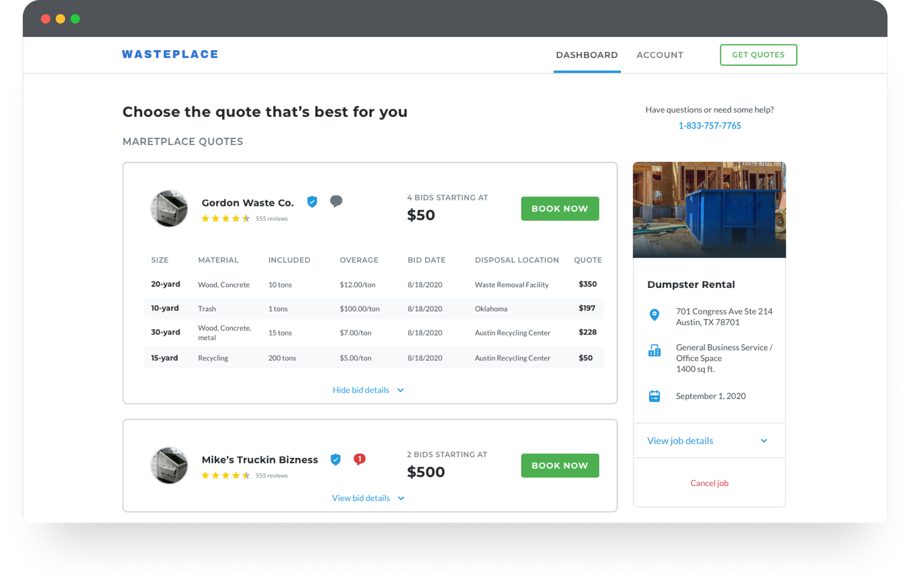Switch to the Account tab
Screen dimensions: 915x588
coord(660,55)
